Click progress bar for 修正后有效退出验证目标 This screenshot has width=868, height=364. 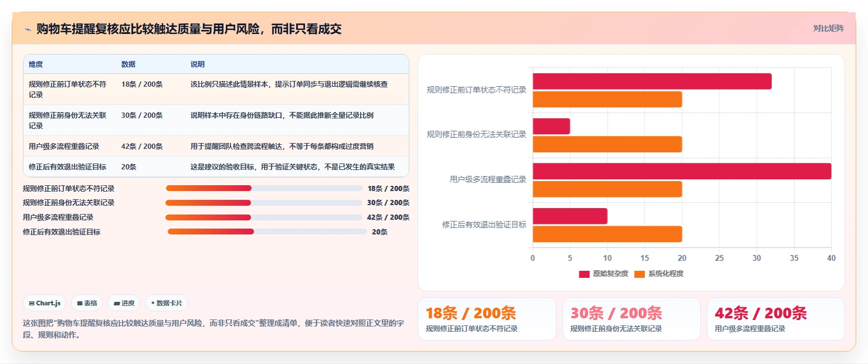(267, 232)
